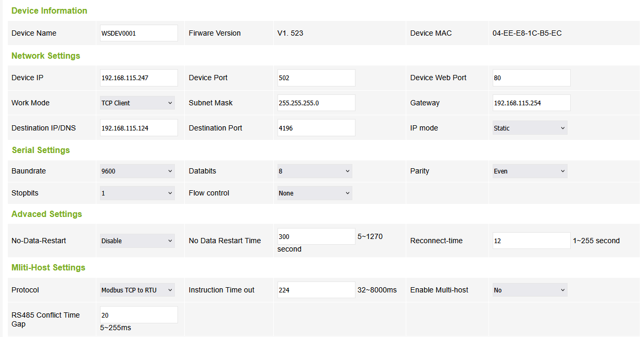Screen dimensions: 644x337
Task: Open the Parity dropdown
Action: click(529, 171)
